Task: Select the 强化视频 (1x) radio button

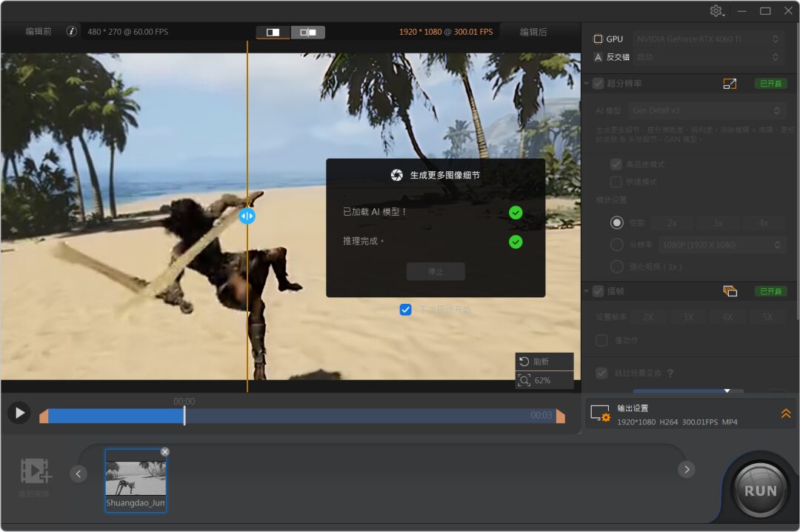Action: coord(617,267)
